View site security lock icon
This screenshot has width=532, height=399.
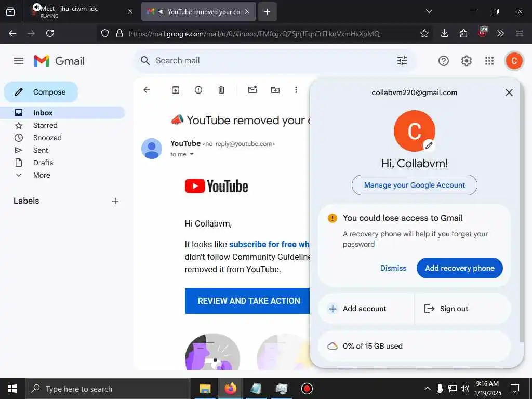(119, 33)
